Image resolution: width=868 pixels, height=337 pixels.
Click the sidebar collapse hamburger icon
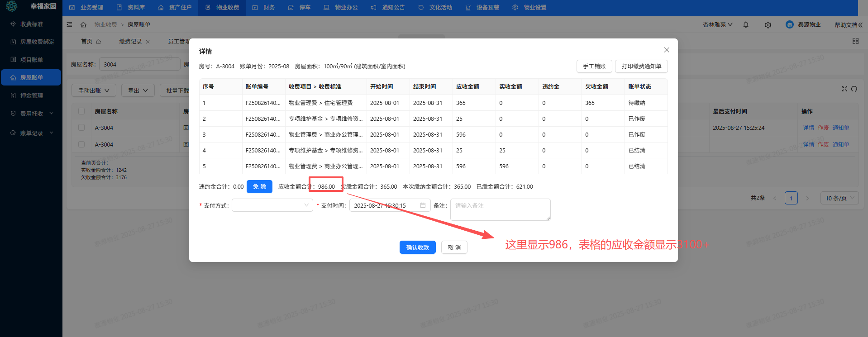coord(69,24)
